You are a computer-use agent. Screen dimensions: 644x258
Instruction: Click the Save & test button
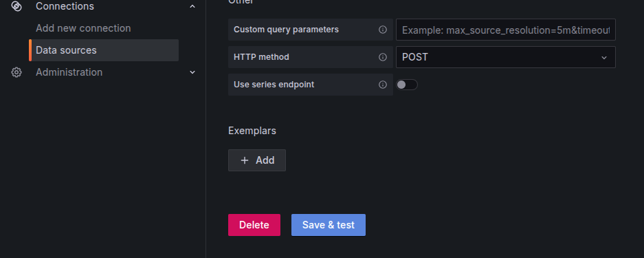pos(329,225)
